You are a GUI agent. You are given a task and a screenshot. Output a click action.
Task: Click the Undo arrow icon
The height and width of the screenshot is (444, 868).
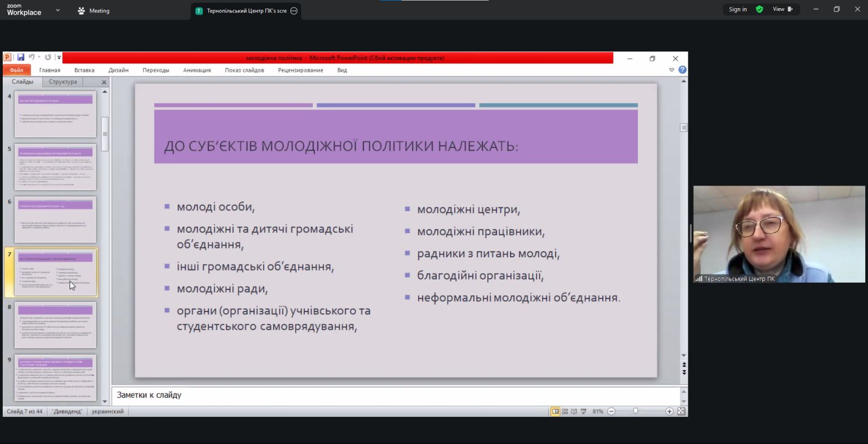(x=31, y=58)
